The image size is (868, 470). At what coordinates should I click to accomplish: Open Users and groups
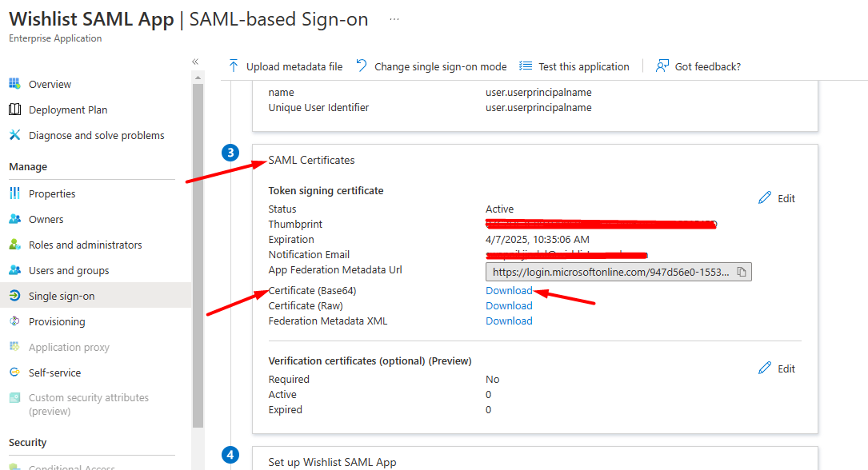click(69, 270)
